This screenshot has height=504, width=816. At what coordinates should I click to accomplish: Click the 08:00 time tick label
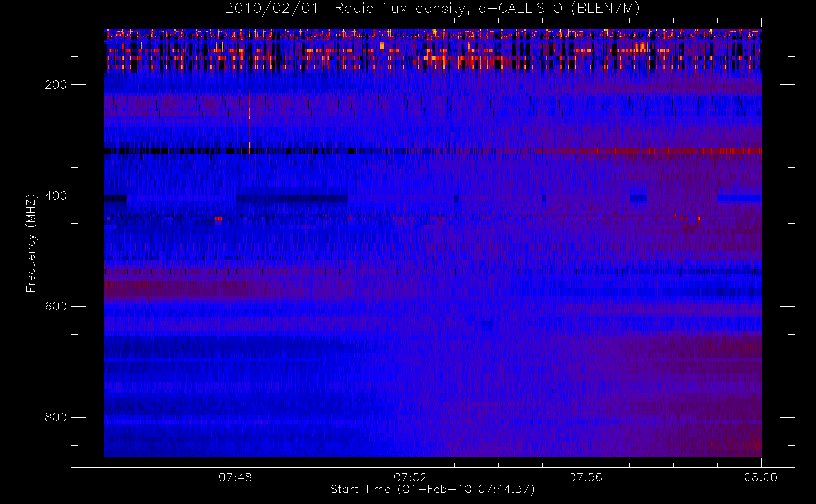coord(761,477)
